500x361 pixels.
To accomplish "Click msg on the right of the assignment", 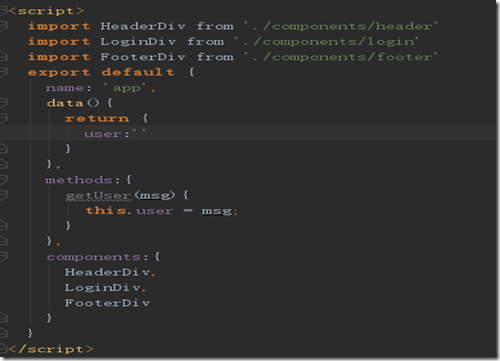I will click(217, 211).
